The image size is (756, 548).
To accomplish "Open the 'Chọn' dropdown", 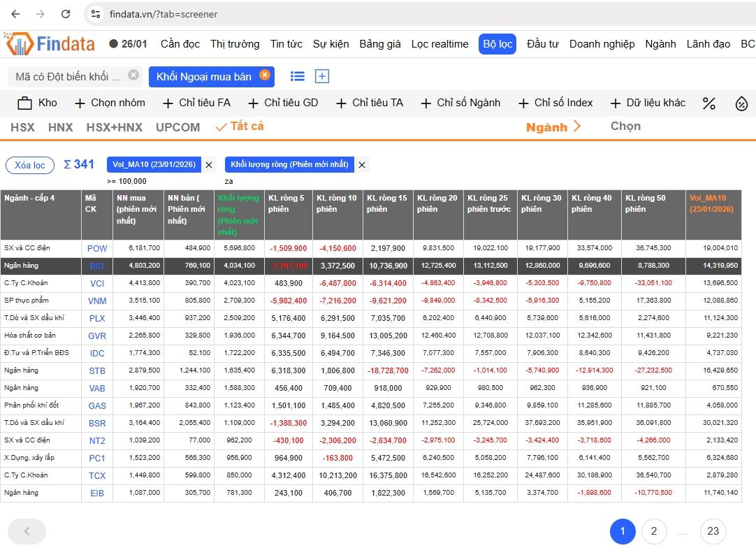I will point(625,127).
